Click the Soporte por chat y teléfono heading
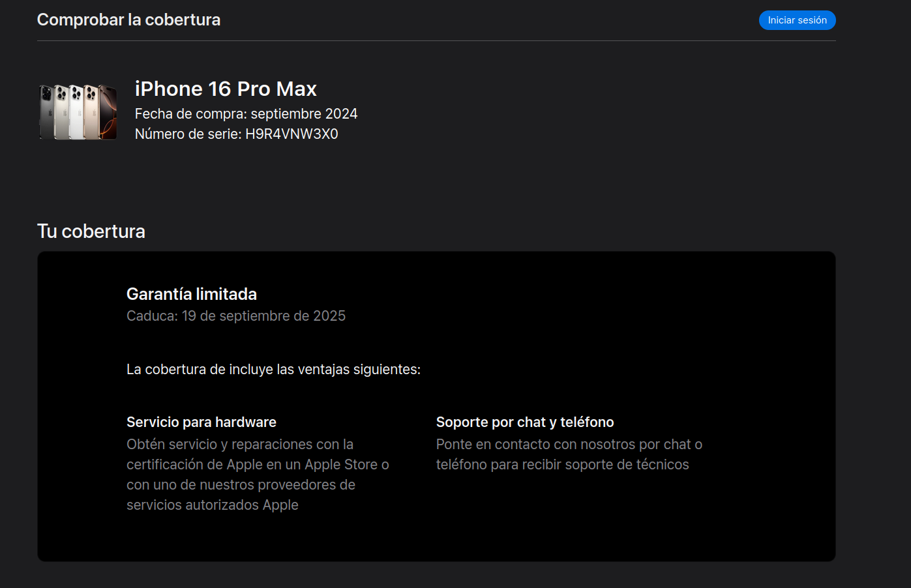Viewport: 911px width, 588px height. [x=525, y=422]
